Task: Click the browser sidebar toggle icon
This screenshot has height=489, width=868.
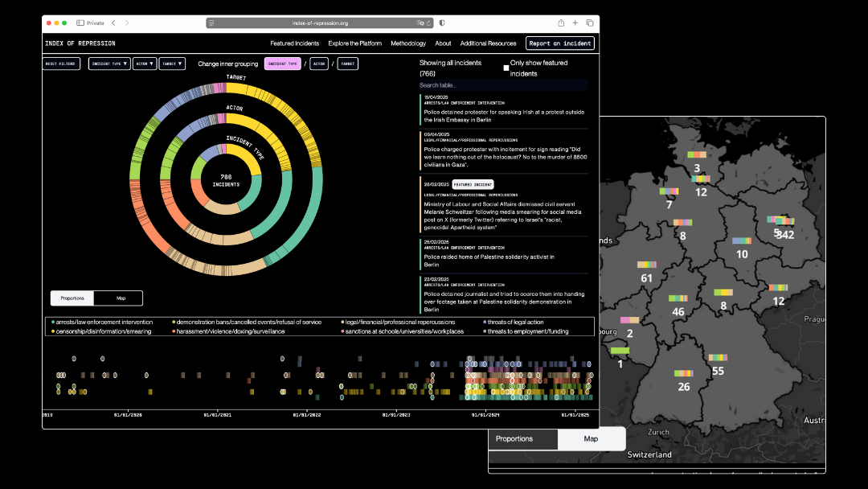Action: pos(80,23)
